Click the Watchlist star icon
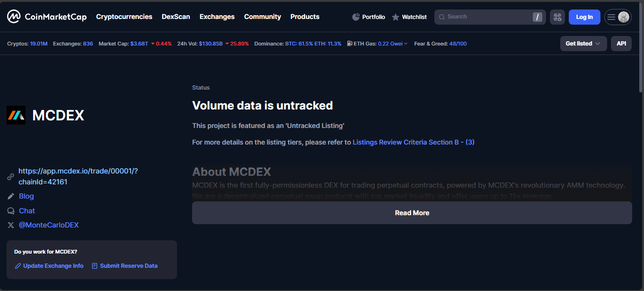This screenshot has width=644, height=291. click(x=396, y=17)
